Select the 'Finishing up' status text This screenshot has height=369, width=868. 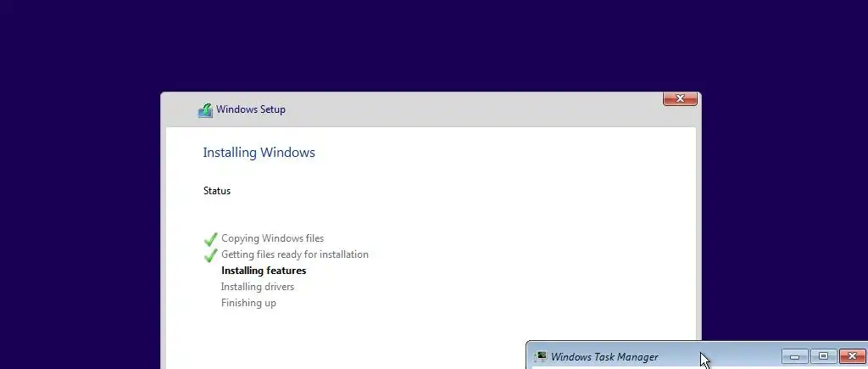pyautogui.click(x=248, y=303)
